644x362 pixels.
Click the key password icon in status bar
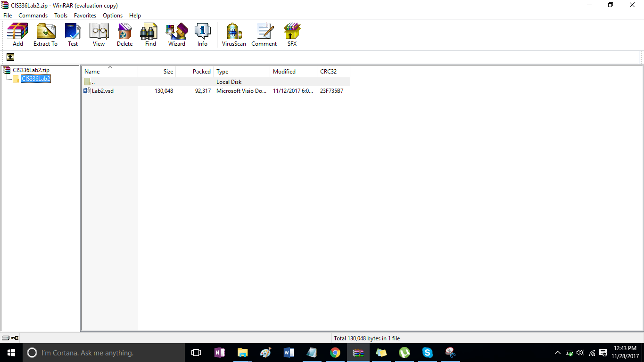(x=15, y=338)
